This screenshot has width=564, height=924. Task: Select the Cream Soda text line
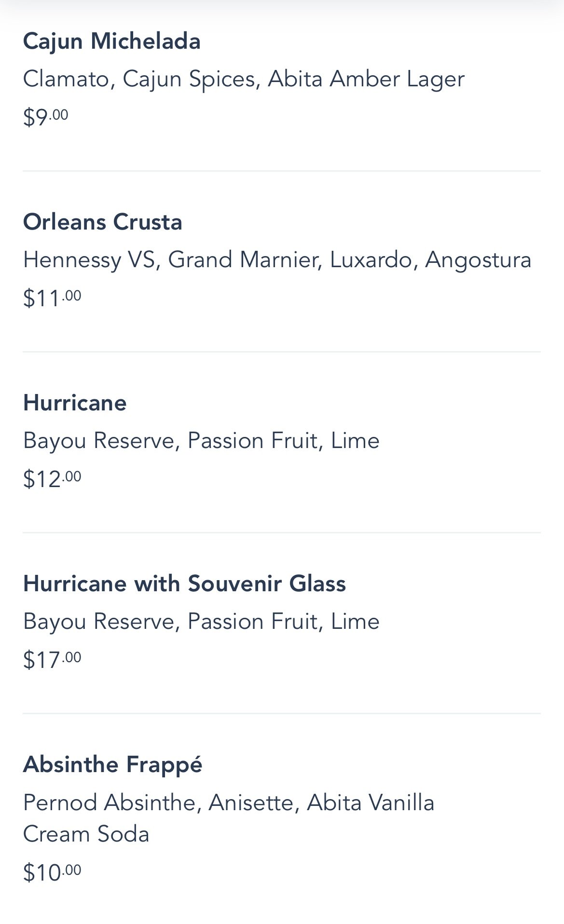pyautogui.click(x=86, y=834)
